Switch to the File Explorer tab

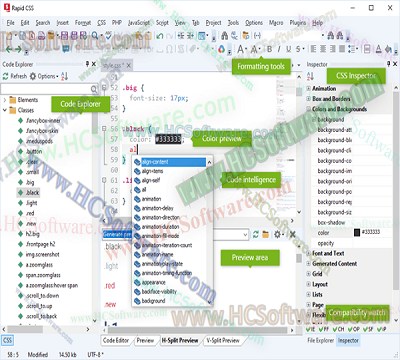click(x=321, y=340)
